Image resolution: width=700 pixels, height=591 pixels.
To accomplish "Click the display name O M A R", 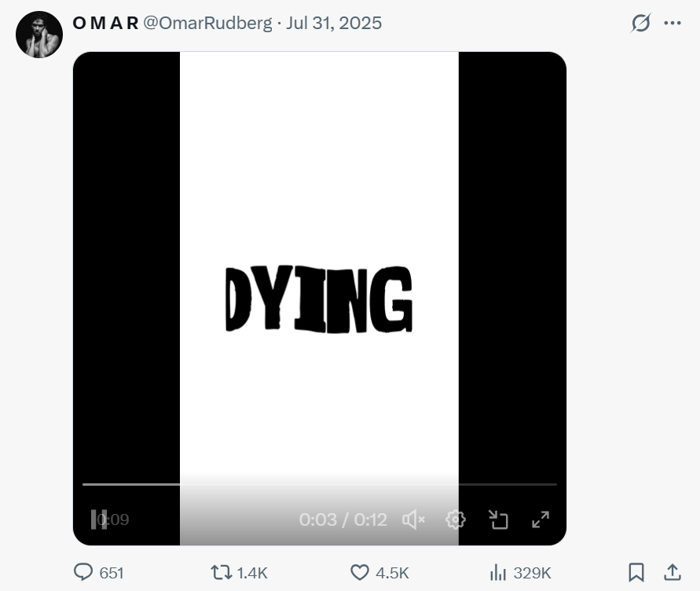I will pos(105,24).
